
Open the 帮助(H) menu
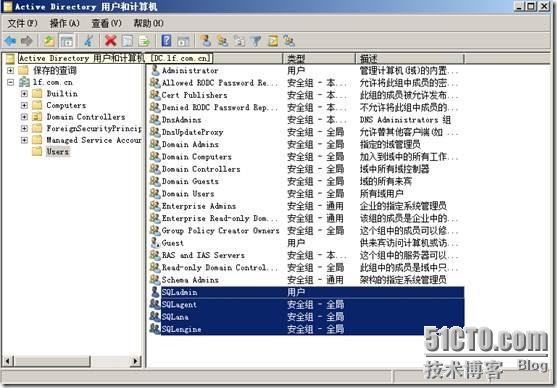(x=148, y=23)
